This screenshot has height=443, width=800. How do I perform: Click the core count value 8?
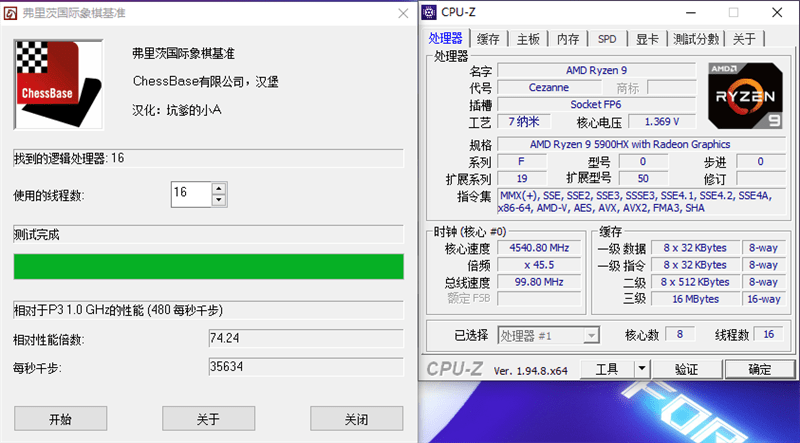[x=680, y=334]
